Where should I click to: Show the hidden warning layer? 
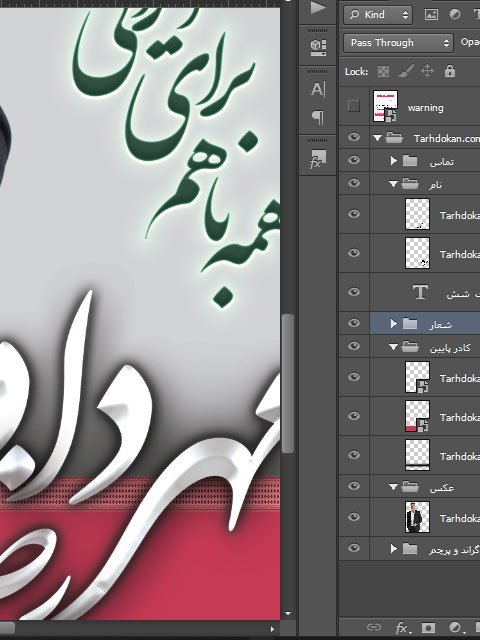354,106
